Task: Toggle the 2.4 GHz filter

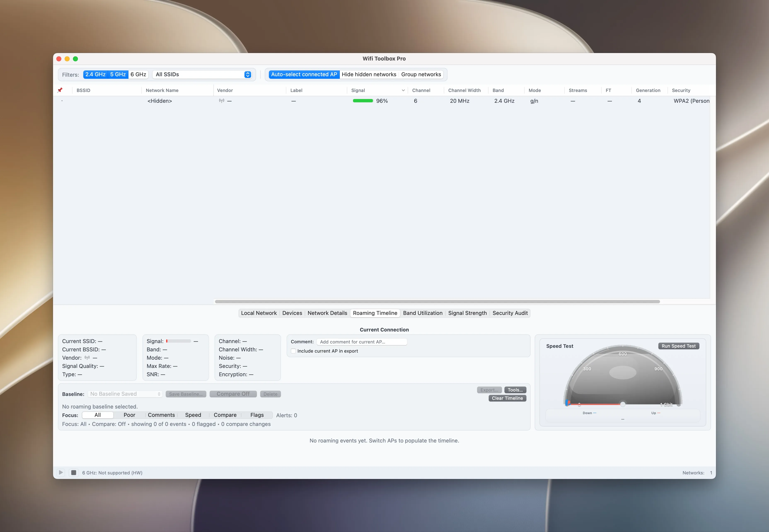Action: click(x=95, y=74)
